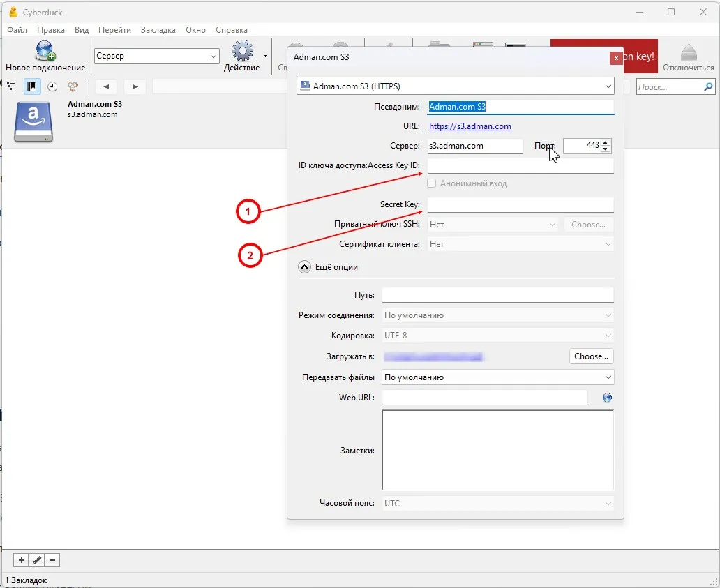720x588 pixels.
Task: Open the Adman.com S3 (HTTPS) protocol dropdown
Action: pos(455,86)
